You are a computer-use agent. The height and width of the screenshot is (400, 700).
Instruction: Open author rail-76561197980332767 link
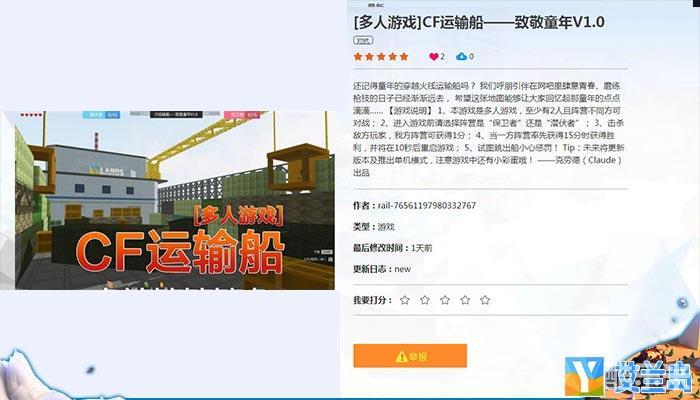click(x=427, y=205)
